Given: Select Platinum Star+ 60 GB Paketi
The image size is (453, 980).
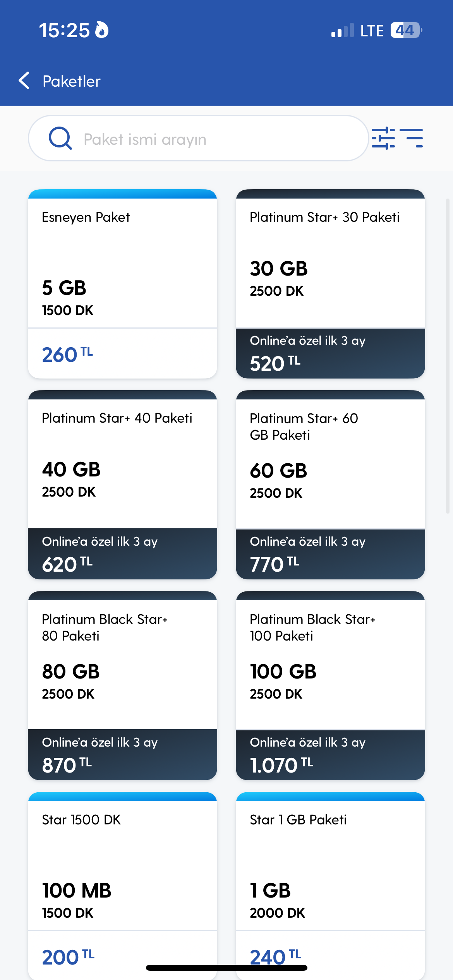Looking at the screenshot, I should point(330,485).
